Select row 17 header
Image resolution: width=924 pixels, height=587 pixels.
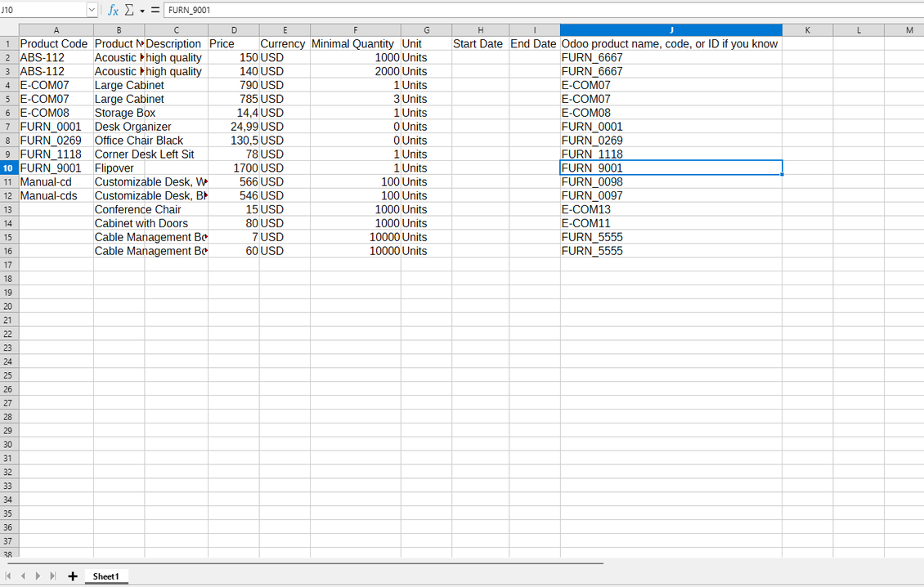[9, 265]
